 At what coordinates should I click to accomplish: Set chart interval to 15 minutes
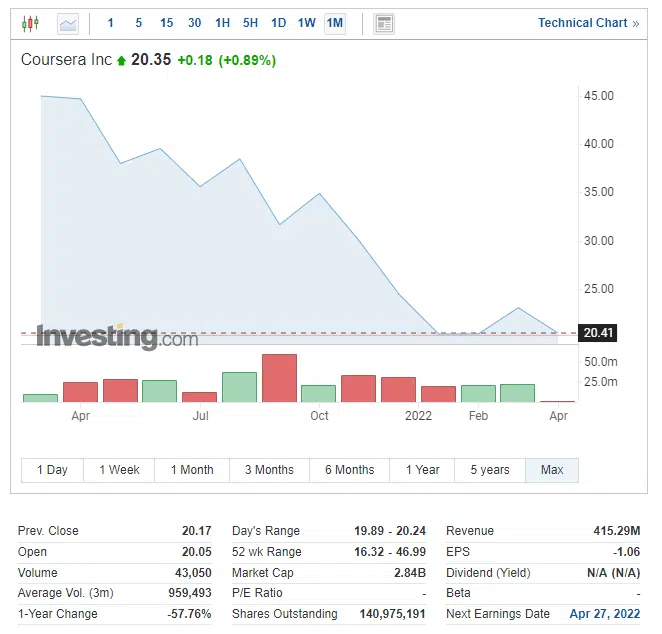tap(166, 23)
